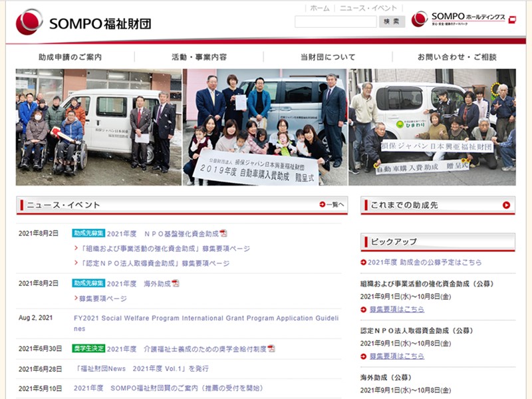This screenshot has height=399, width=532.
Task: Open the お問い合わせ・ご相談 menu
Action: click(x=457, y=57)
